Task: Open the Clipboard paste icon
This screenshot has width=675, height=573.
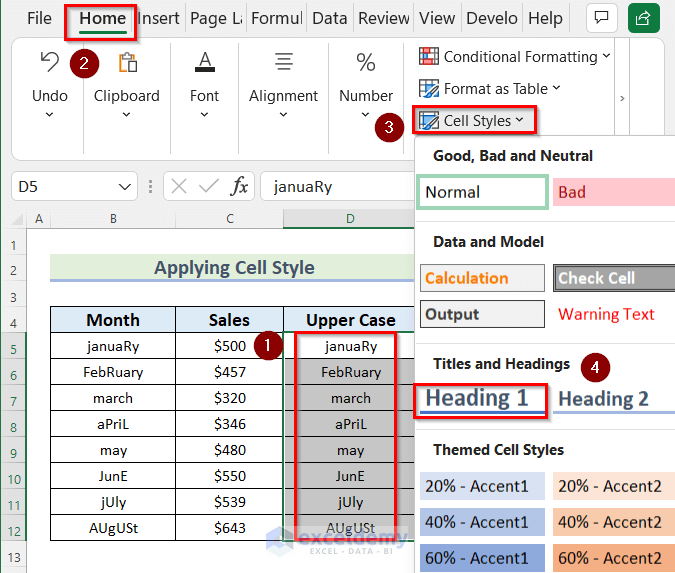Action: (127, 64)
